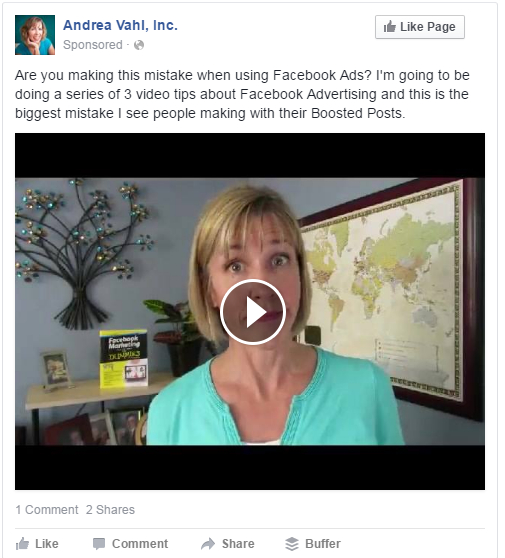Click the Facebook Marketing Dummies book in video
Viewport: 505px width, 558px height.
(123, 358)
